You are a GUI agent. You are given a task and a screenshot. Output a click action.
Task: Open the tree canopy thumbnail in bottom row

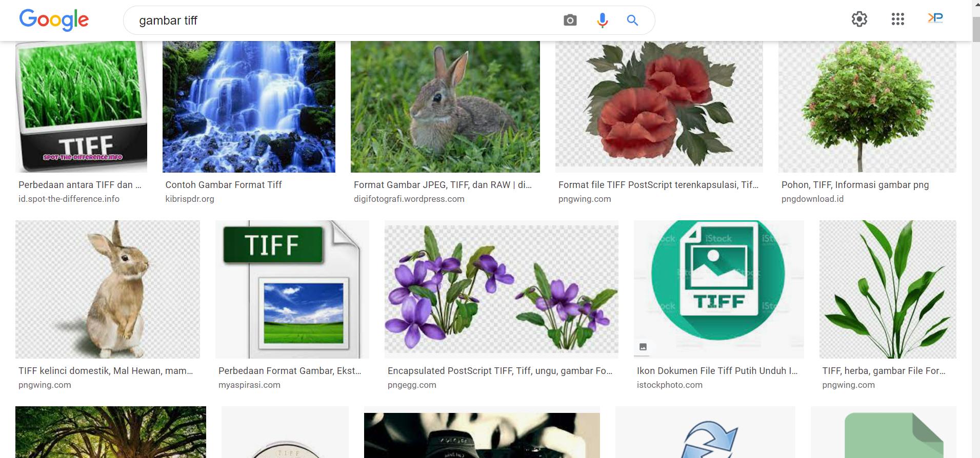(x=111, y=432)
